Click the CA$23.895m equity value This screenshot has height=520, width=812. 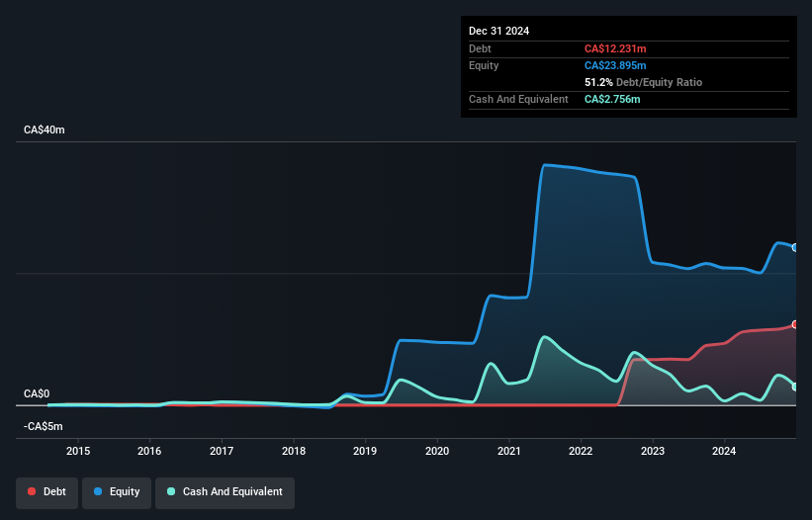[615, 65]
